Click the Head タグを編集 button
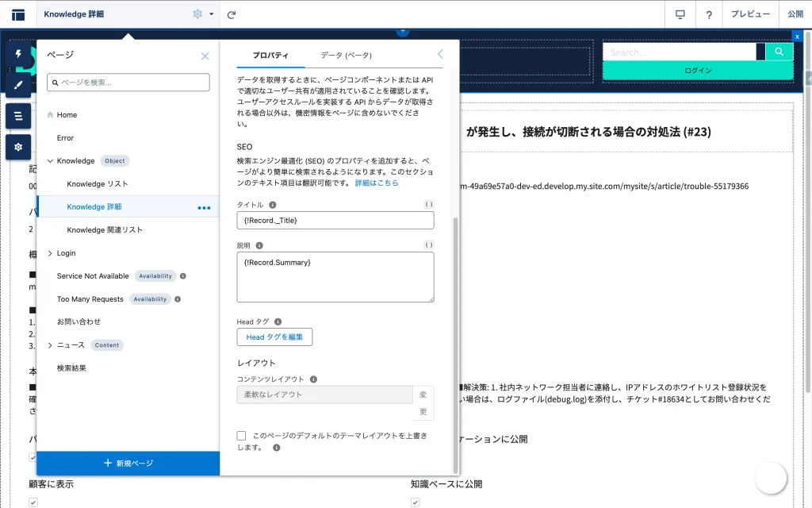 coord(274,337)
